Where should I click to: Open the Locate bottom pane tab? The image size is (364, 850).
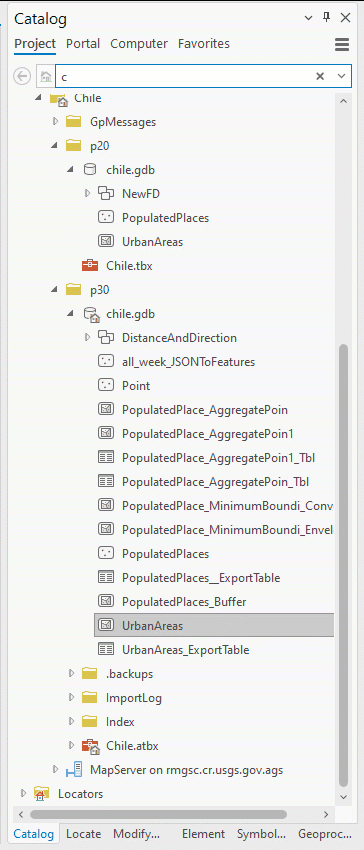(84, 834)
